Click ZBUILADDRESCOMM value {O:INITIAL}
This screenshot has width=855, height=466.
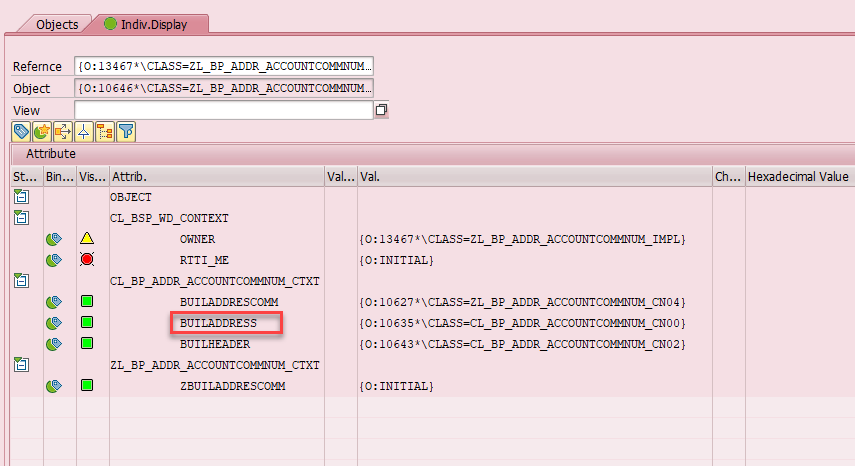coord(396,386)
